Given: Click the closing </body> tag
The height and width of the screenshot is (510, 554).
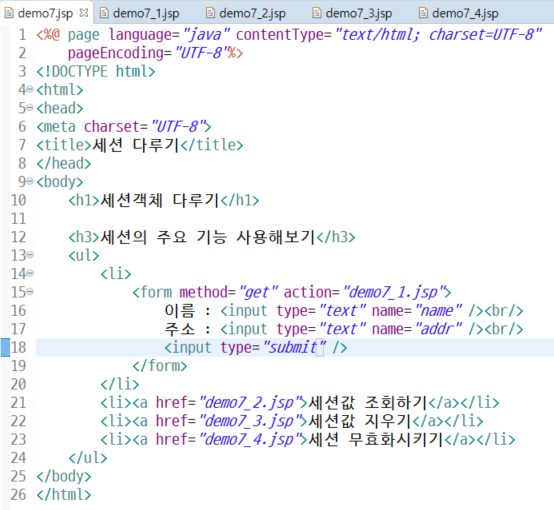Looking at the screenshot, I should [x=64, y=476].
